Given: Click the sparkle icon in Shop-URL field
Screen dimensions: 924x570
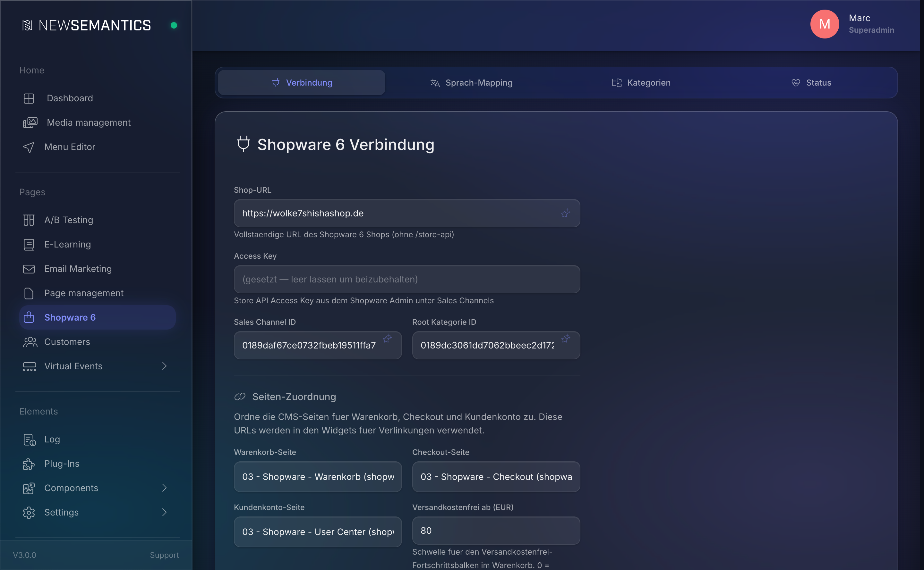Looking at the screenshot, I should coord(565,213).
